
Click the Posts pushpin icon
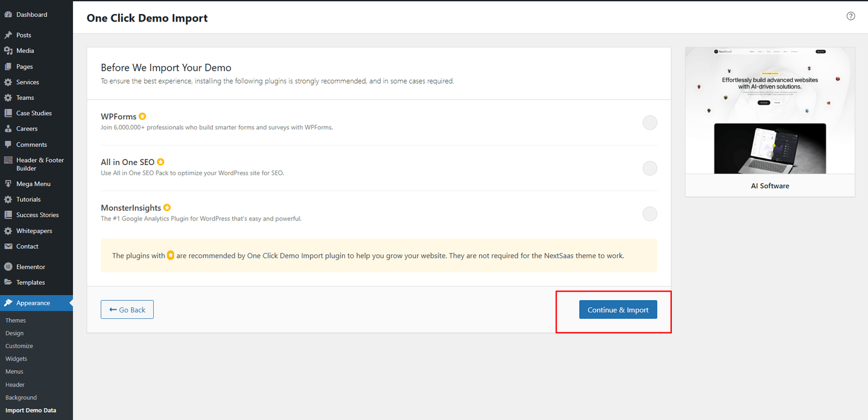[x=8, y=35]
